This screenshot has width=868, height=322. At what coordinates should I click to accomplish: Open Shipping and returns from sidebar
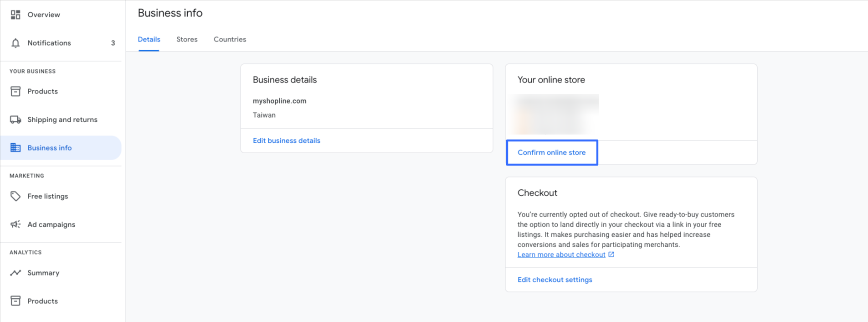click(62, 119)
